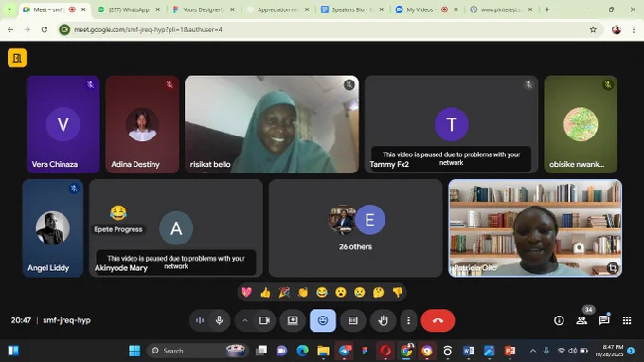Viewport: 644px width, 362px height.
Task: Open the tab search dropdown arrow
Action: [x=9, y=9]
